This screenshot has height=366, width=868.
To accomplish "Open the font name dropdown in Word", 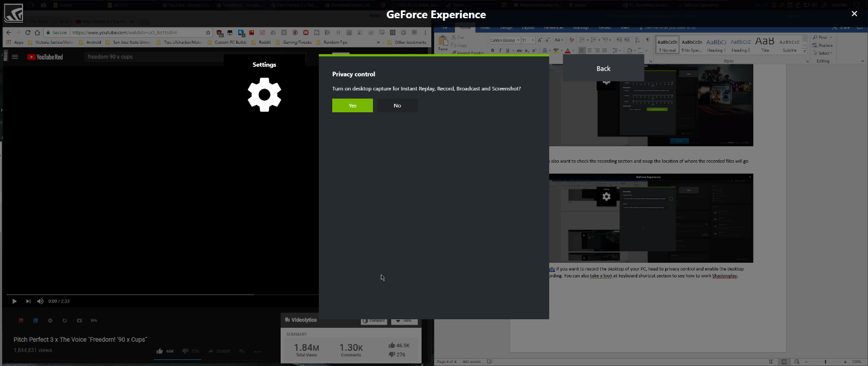I will (x=518, y=40).
